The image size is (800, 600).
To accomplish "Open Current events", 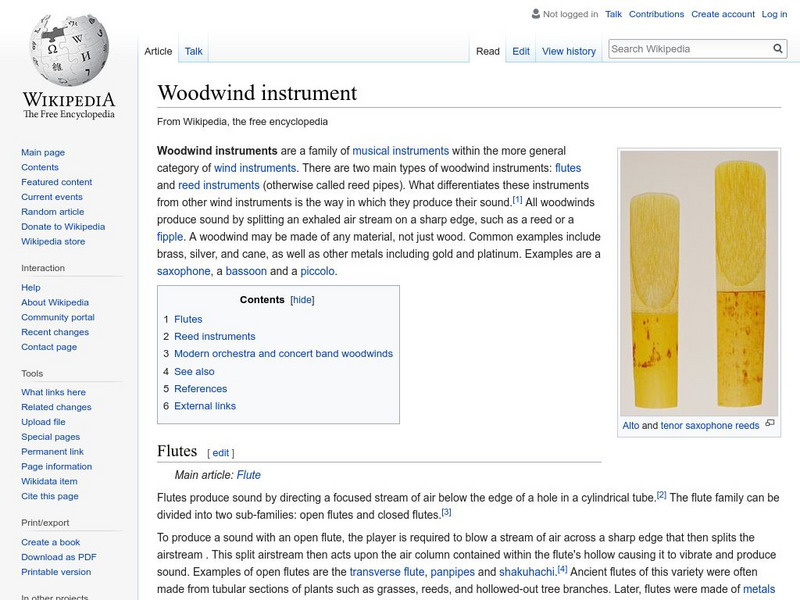I will (52, 197).
